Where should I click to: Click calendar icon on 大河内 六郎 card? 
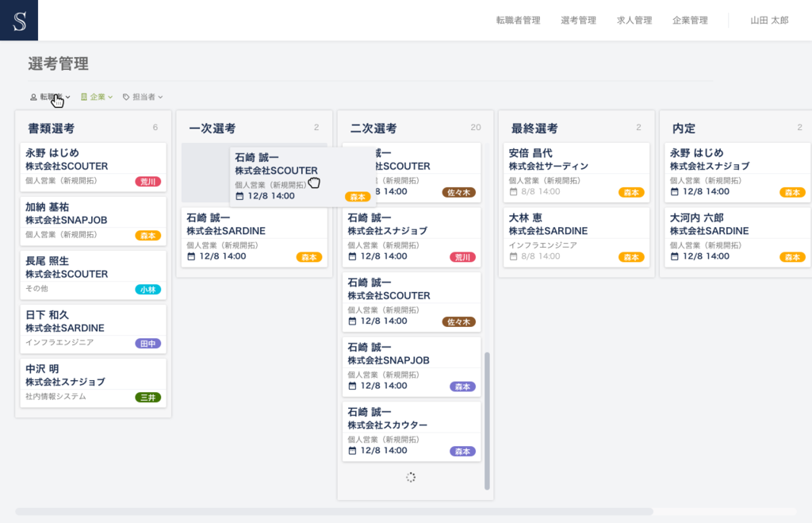coord(674,256)
